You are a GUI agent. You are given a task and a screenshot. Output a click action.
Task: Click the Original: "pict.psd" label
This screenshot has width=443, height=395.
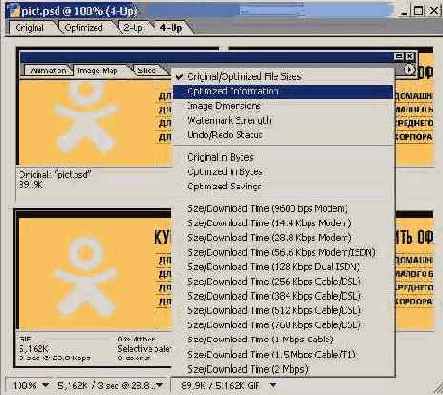click(x=55, y=174)
